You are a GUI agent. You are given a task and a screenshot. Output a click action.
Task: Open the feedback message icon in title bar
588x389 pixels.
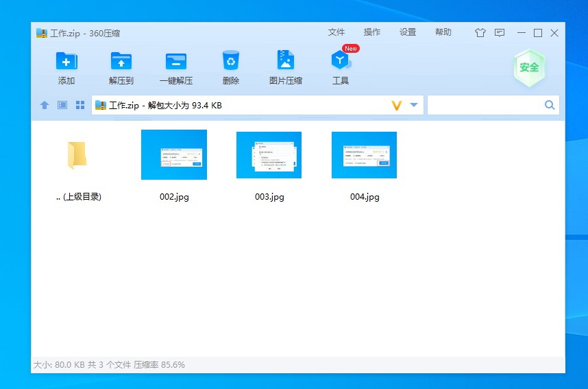click(500, 32)
